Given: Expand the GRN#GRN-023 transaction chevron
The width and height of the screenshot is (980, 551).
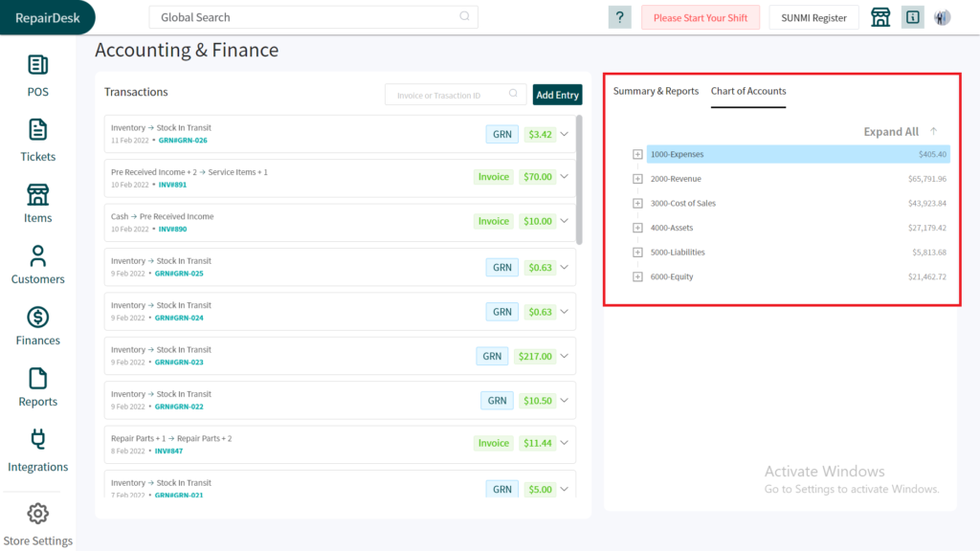Looking at the screenshot, I should (x=565, y=356).
